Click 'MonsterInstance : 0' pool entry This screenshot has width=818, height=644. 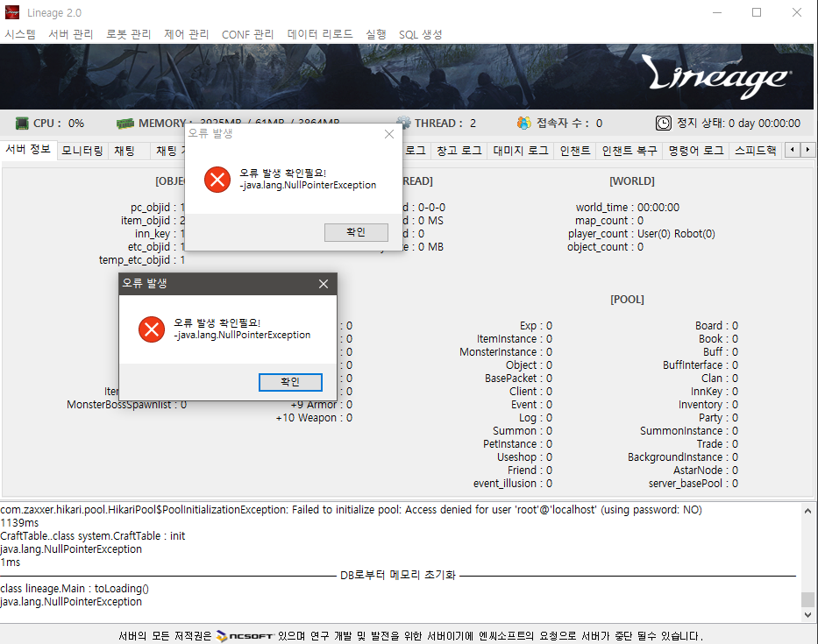coord(506,352)
